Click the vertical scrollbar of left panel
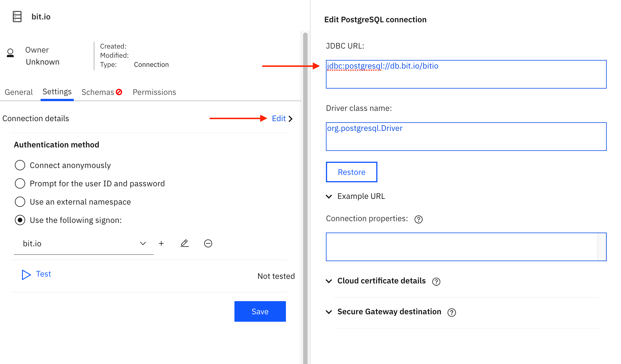The height and width of the screenshot is (364, 621). pos(305,197)
